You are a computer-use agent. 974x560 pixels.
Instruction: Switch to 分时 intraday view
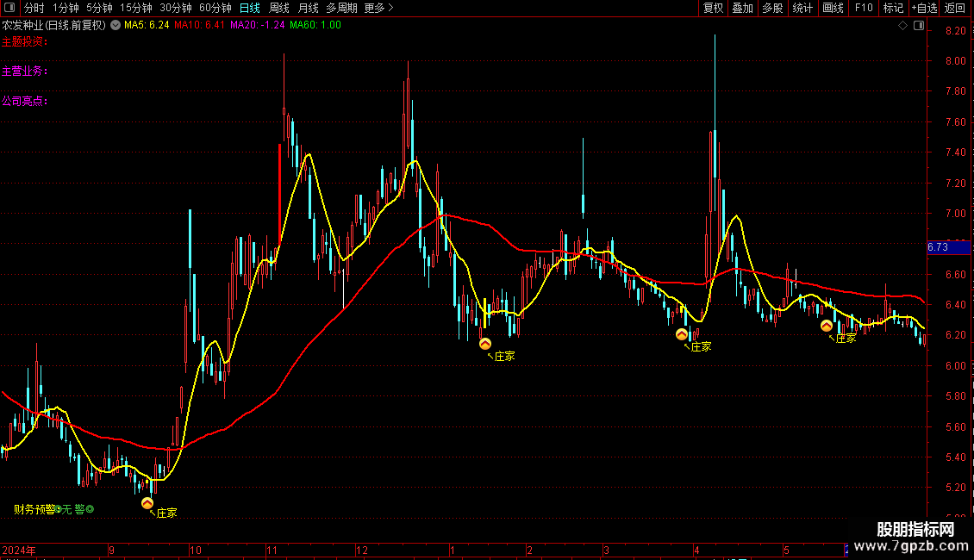click(34, 8)
